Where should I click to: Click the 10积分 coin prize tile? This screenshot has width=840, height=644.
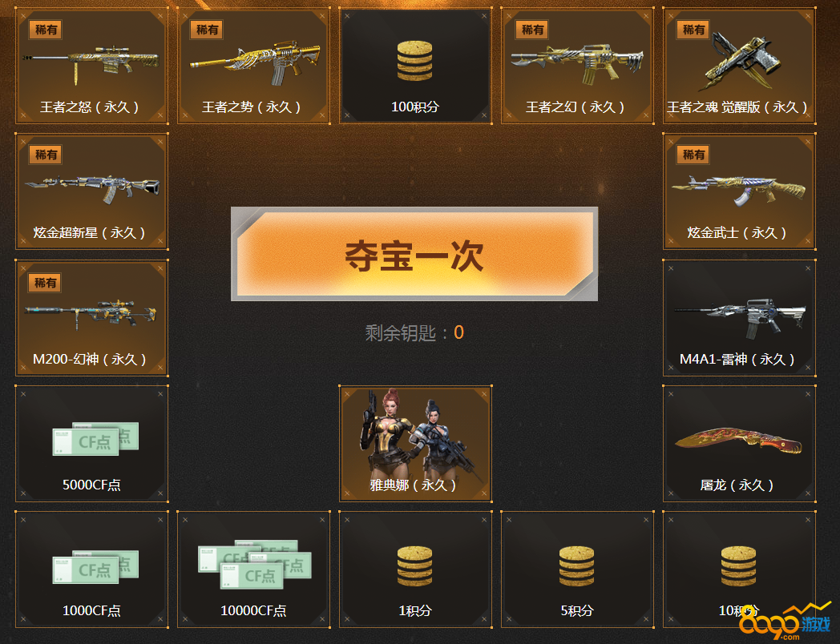pyautogui.click(x=739, y=570)
